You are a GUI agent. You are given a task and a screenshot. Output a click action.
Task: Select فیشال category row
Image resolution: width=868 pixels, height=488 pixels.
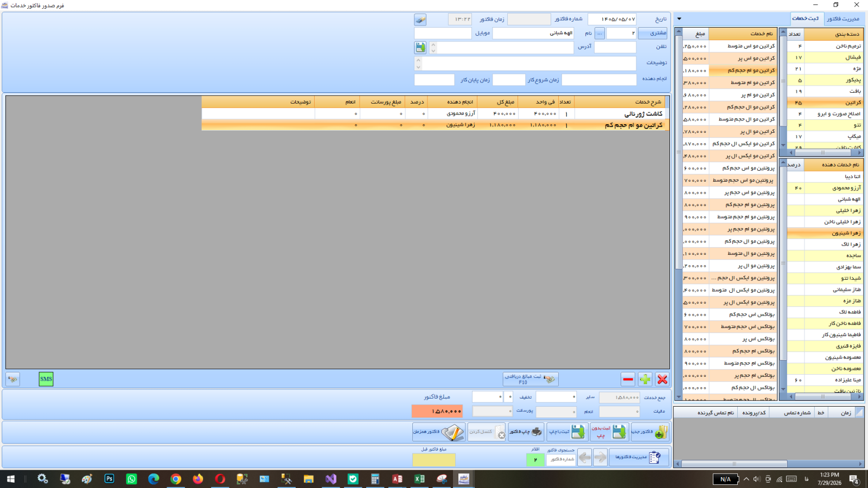pyautogui.click(x=825, y=57)
